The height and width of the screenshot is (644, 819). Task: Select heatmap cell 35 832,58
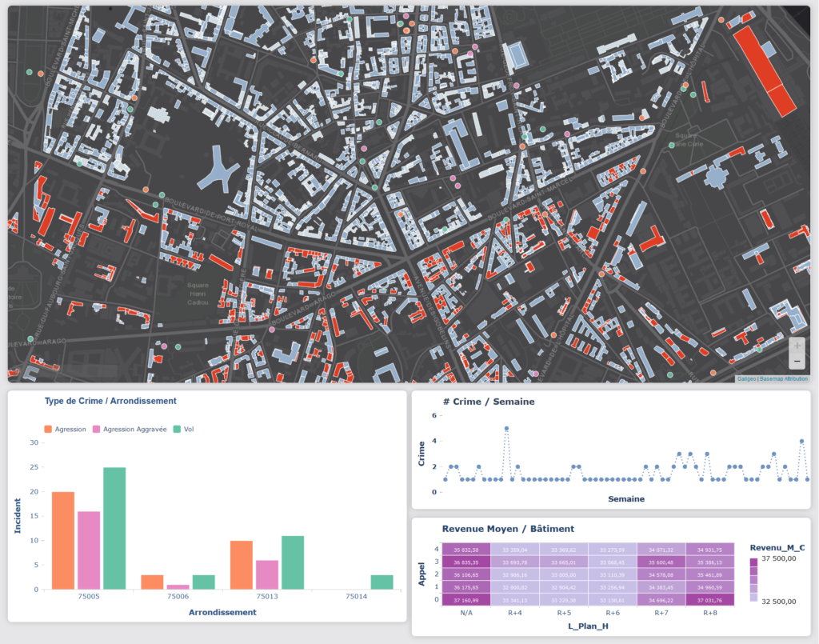point(466,550)
